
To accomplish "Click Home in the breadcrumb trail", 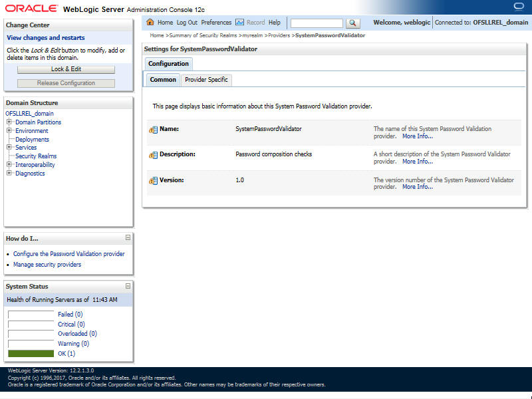I will 157,35.
